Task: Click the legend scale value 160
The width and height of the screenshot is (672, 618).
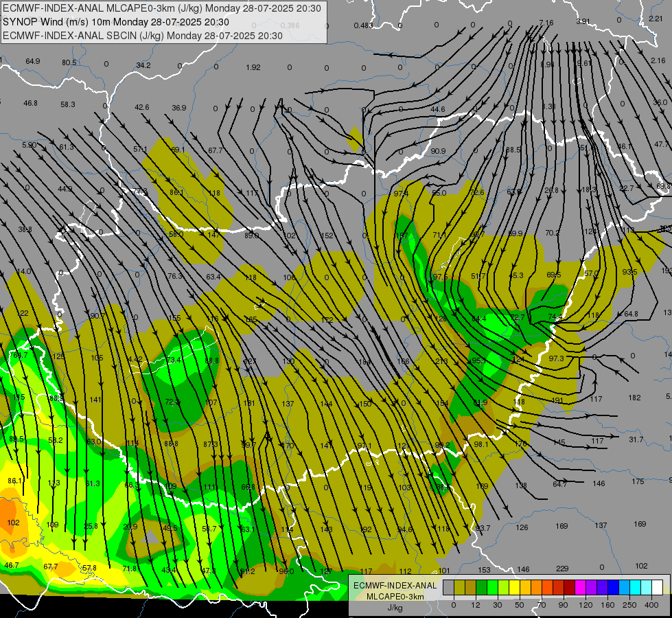Action: pos(607,605)
